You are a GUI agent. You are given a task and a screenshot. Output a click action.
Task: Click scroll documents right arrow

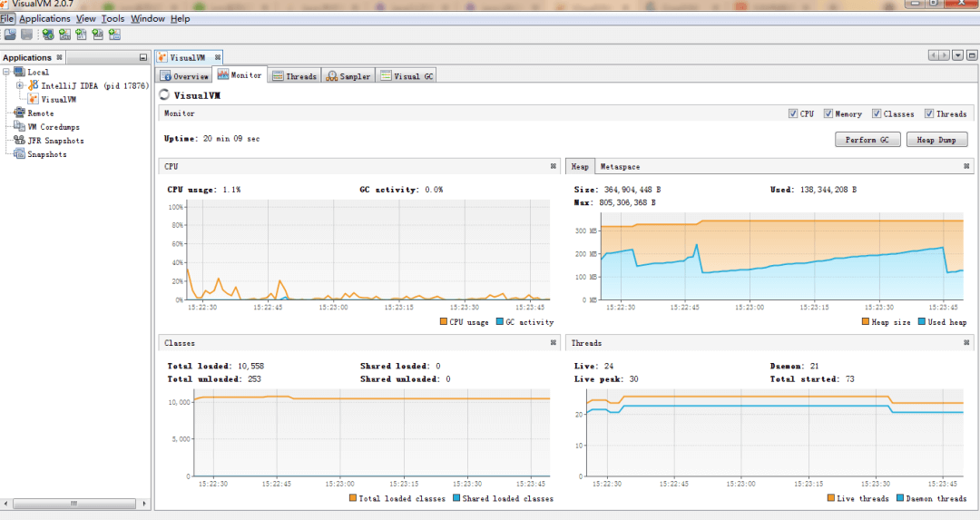point(945,55)
